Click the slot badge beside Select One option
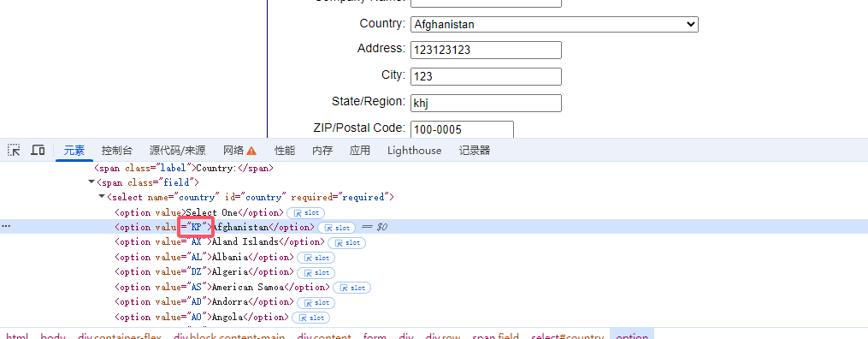The image size is (868, 339). (x=305, y=212)
